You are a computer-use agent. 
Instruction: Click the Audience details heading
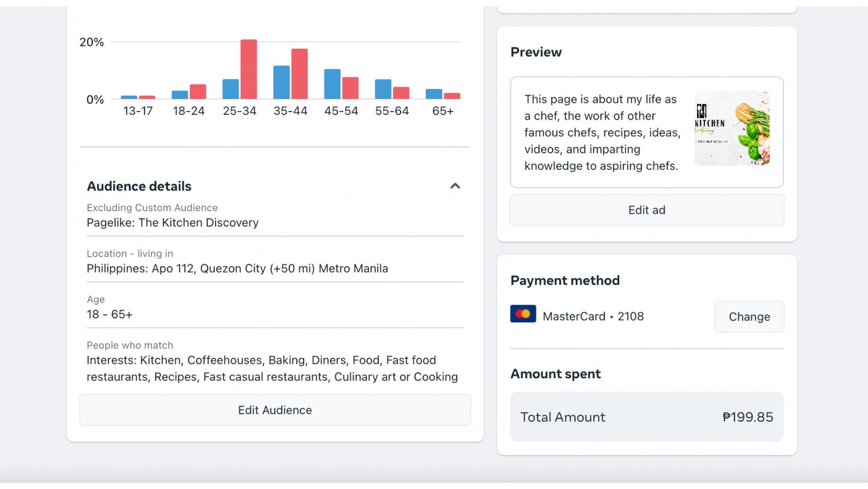[139, 186]
